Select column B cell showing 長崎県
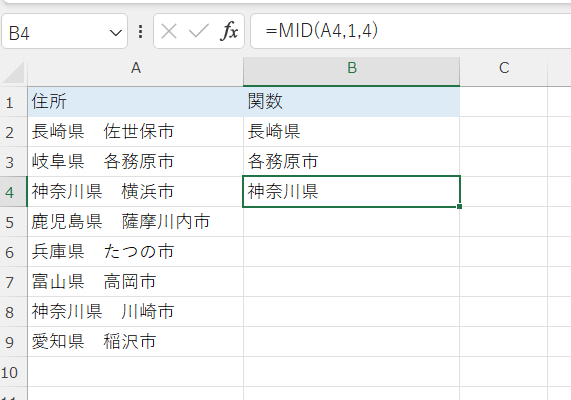The image size is (571, 400). 352,132
